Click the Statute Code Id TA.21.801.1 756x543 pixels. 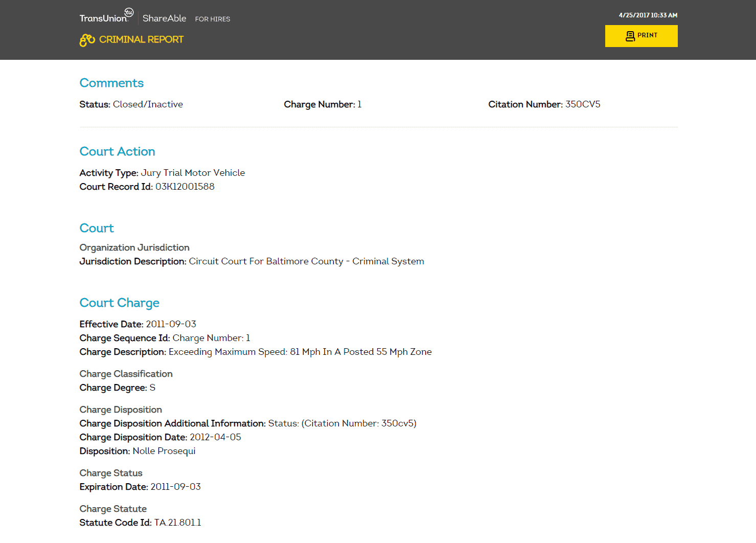pos(177,523)
